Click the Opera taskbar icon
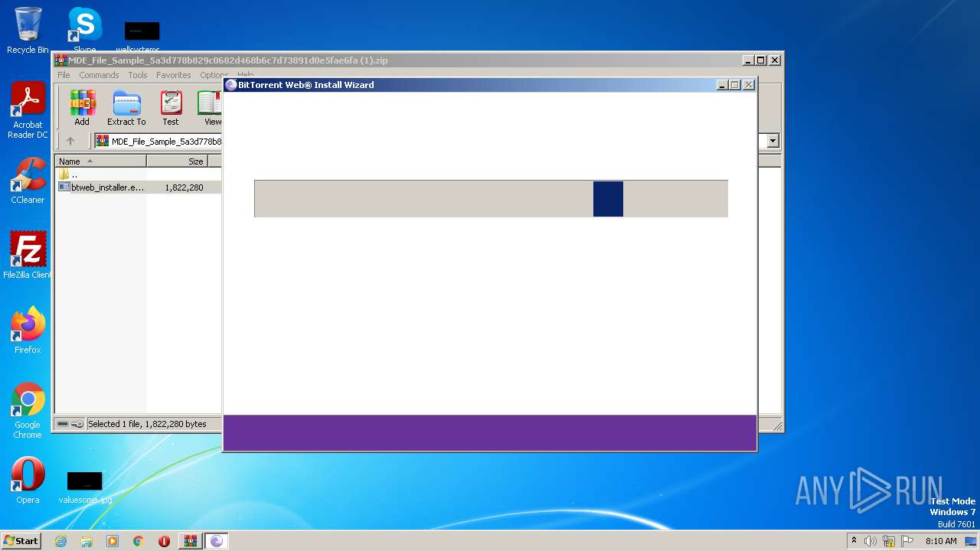Viewport: 980px width, 551px height. (x=164, y=541)
